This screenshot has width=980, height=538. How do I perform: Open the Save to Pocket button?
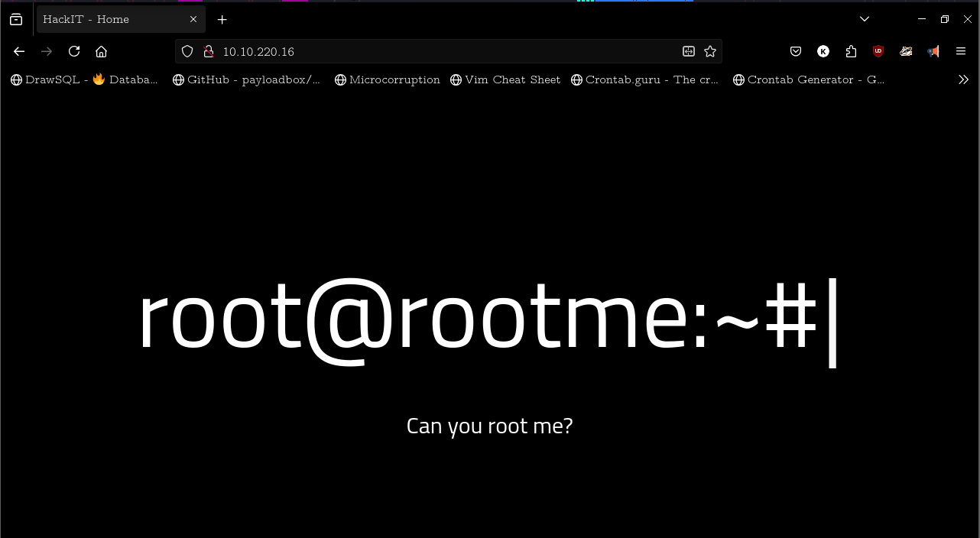[796, 51]
